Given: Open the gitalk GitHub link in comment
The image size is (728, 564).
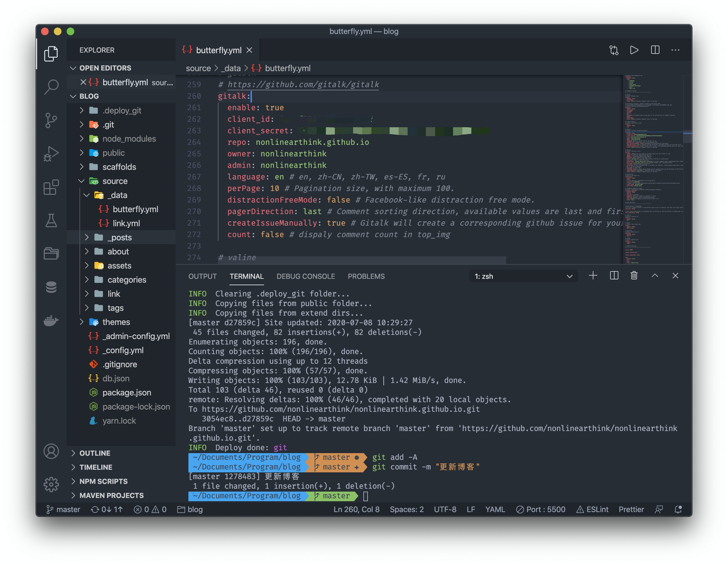Looking at the screenshot, I should coord(303,84).
